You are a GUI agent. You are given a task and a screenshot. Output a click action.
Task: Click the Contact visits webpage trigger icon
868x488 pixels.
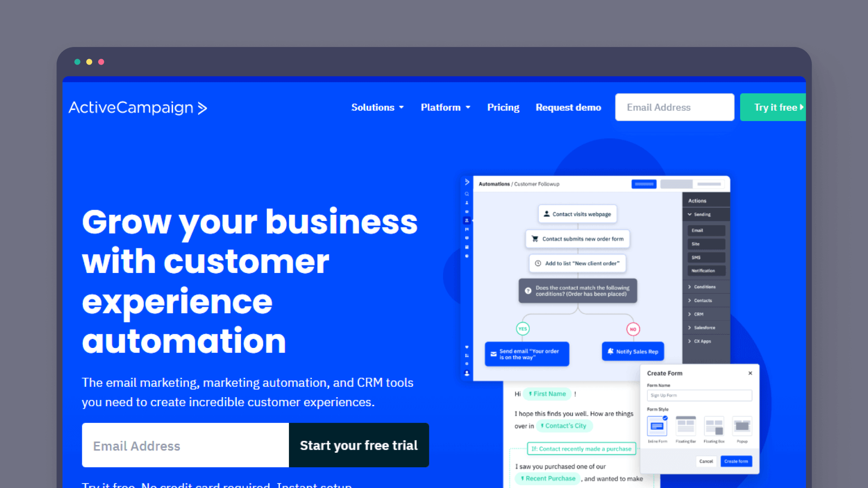point(546,214)
